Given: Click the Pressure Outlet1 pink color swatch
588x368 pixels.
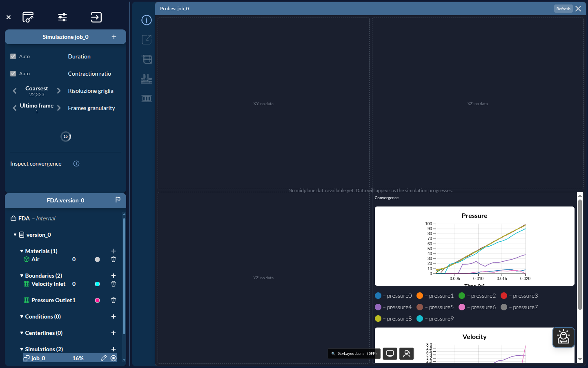Looking at the screenshot, I should point(97,300).
